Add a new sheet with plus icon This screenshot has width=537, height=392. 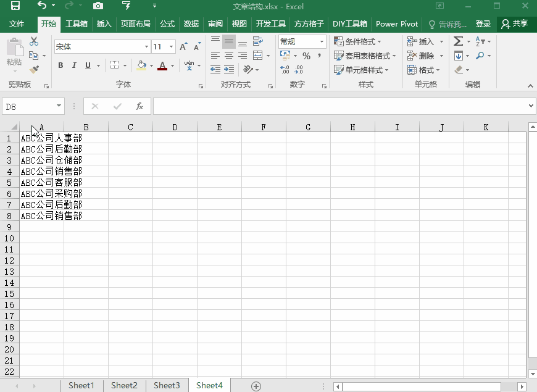256,386
